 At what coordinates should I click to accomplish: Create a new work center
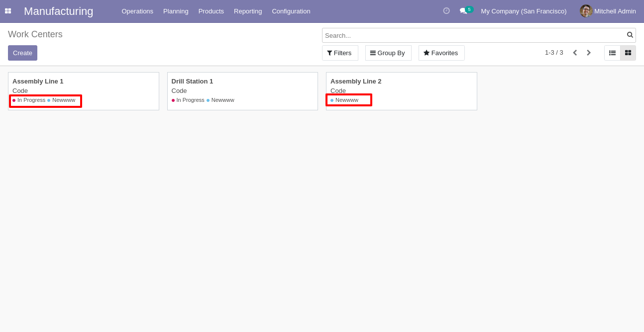click(22, 53)
